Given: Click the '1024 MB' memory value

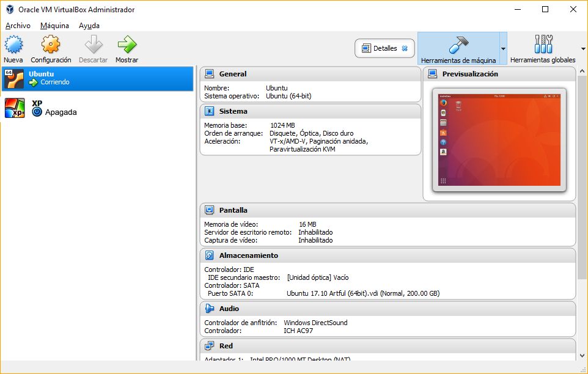Looking at the screenshot, I should (282, 125).
